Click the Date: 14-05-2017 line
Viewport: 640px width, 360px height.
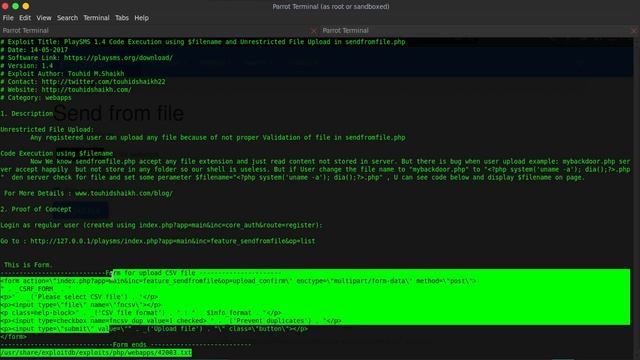(x=34, y=50)
